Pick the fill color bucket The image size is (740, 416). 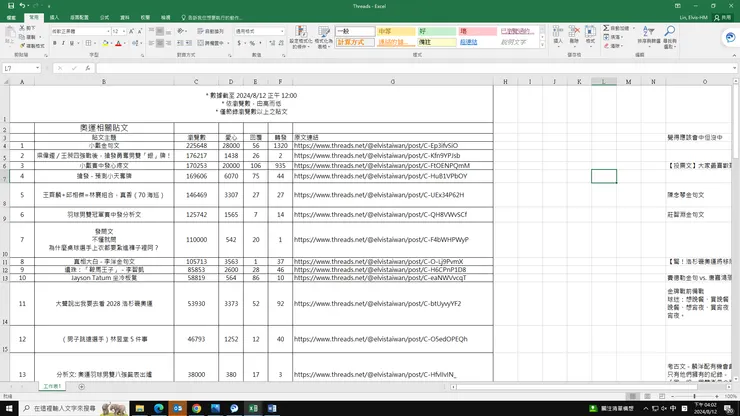(x=105, y=43)
